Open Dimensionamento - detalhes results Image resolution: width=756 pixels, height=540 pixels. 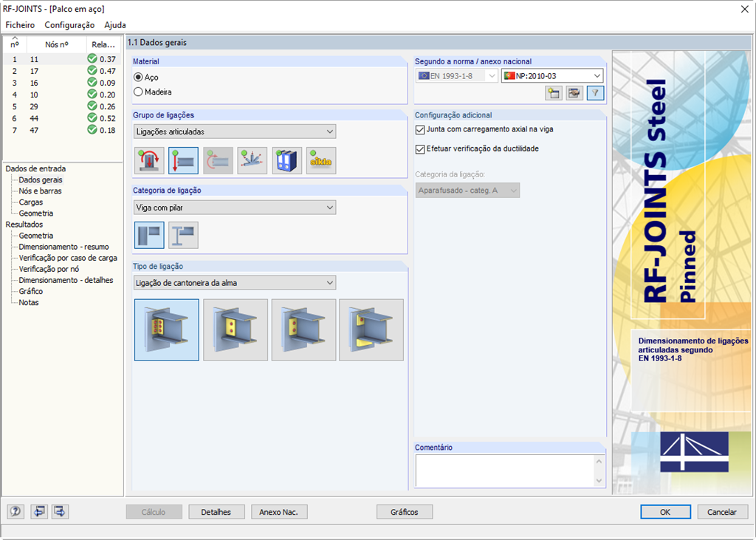(66, 280)
